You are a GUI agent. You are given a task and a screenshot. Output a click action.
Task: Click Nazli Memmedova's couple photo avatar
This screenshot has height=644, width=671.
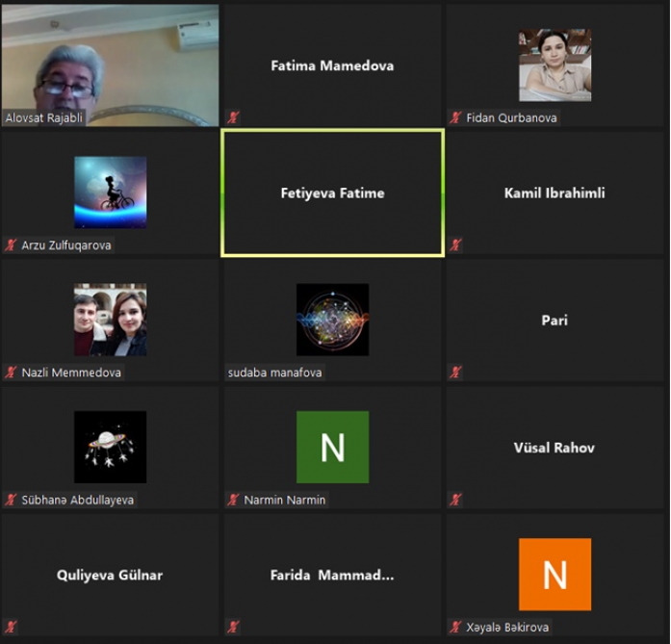tap(111, 320)
